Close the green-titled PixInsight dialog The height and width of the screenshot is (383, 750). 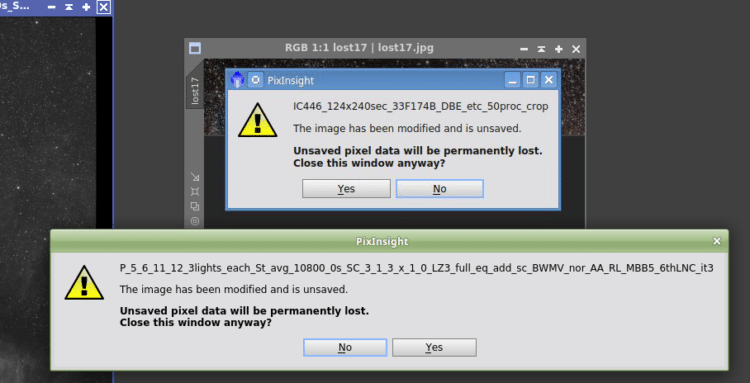tap(717, 241)
